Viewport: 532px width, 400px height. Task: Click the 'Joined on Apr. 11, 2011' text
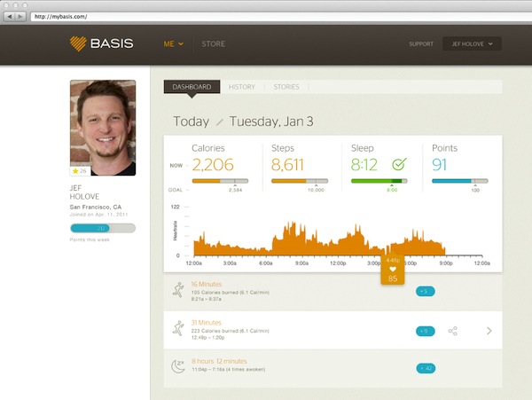tap(98, 215)
